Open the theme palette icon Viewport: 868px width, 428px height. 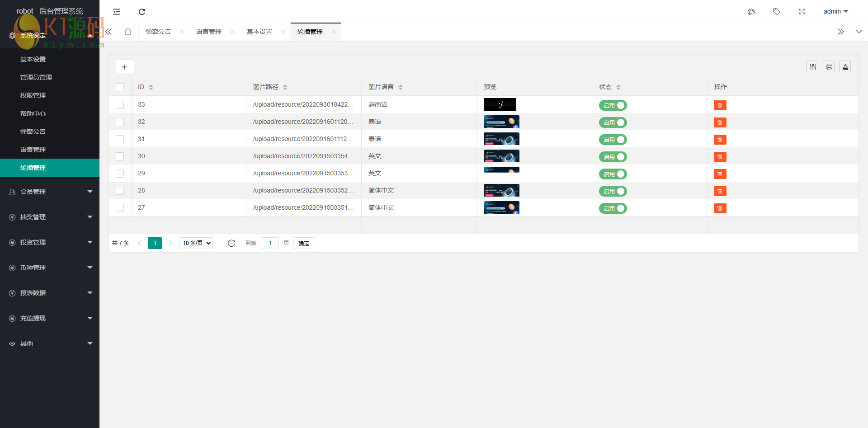click(x=751, y=12)
